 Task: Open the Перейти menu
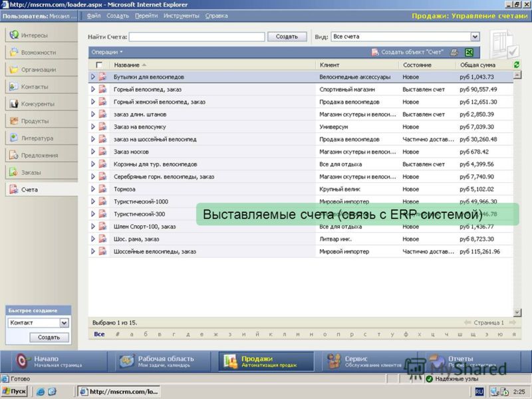tap(146, 16)
